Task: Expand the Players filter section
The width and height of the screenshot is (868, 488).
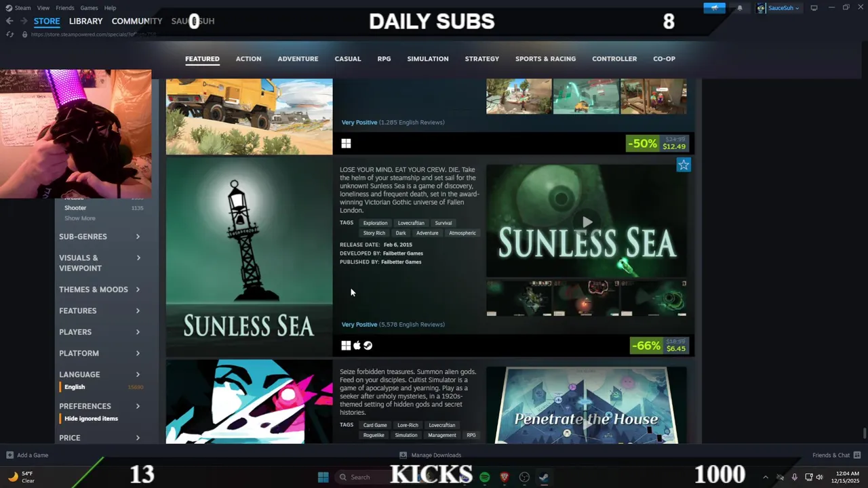Action: [x=100, y=332]
